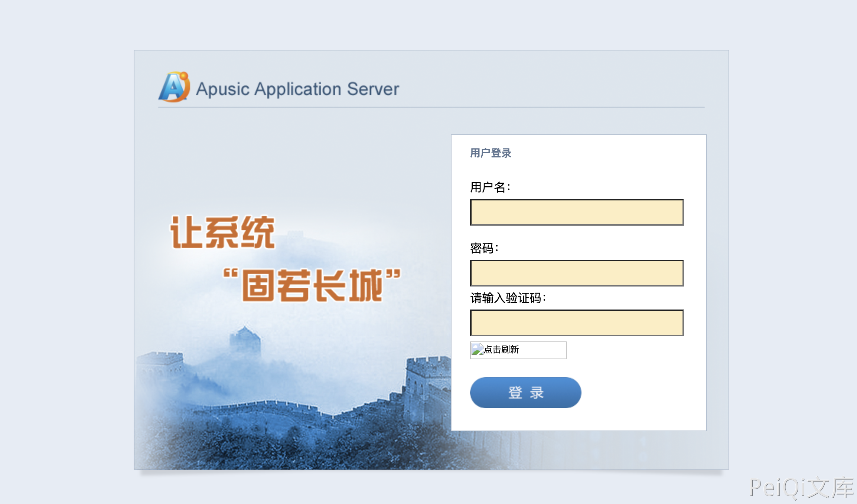Image resolution: width=857 pixels, height=504 pixels.
Task: Click the orange "固若长城" slogan text
Action: [312, 285]
